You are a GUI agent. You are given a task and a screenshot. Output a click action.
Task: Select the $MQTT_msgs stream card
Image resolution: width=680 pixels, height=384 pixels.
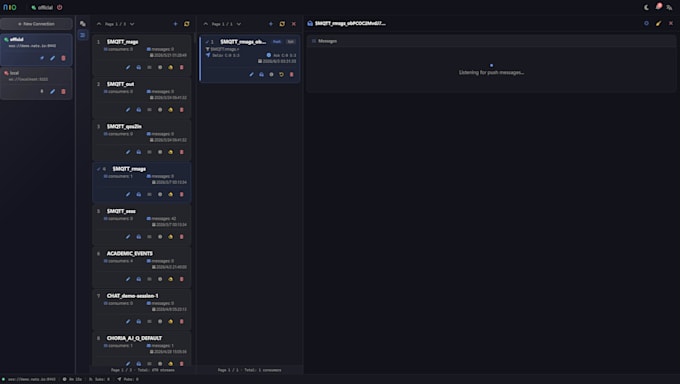[142, 54]
